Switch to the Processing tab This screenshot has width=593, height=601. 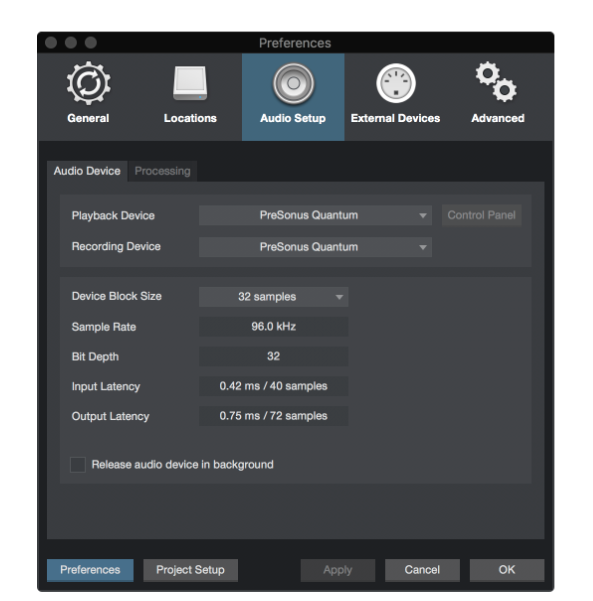pos(163,171)
